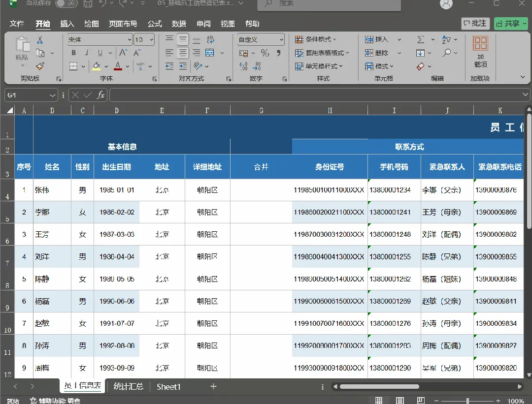532x404 pixels.
Task: Increase decimal places
Action: [x=244, y=66]
